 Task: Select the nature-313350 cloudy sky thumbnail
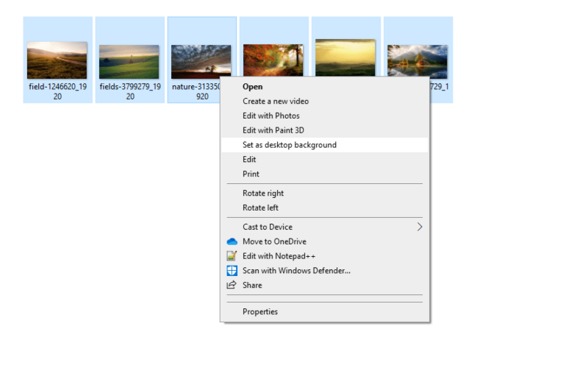coord(201,62)
